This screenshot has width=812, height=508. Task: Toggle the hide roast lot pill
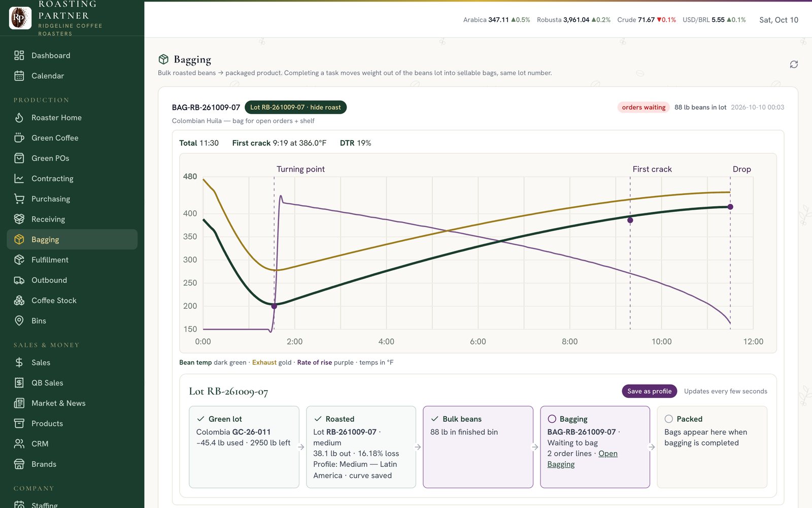pyautogui.click(x=295, y=107)
